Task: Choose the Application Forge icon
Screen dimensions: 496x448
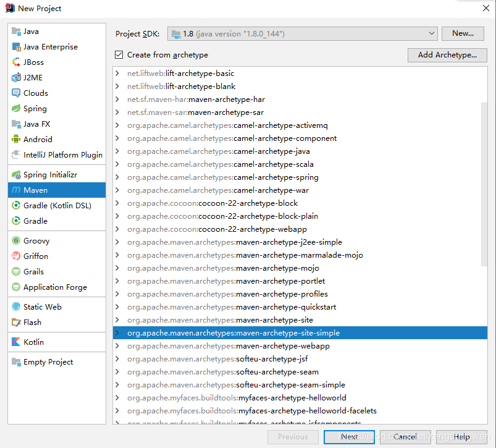Action: (x=16, y=287)
